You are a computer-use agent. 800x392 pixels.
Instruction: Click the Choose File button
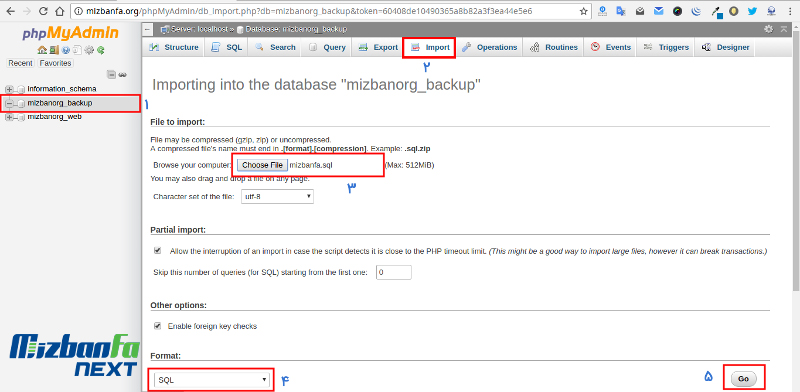[x=262, y=165]
